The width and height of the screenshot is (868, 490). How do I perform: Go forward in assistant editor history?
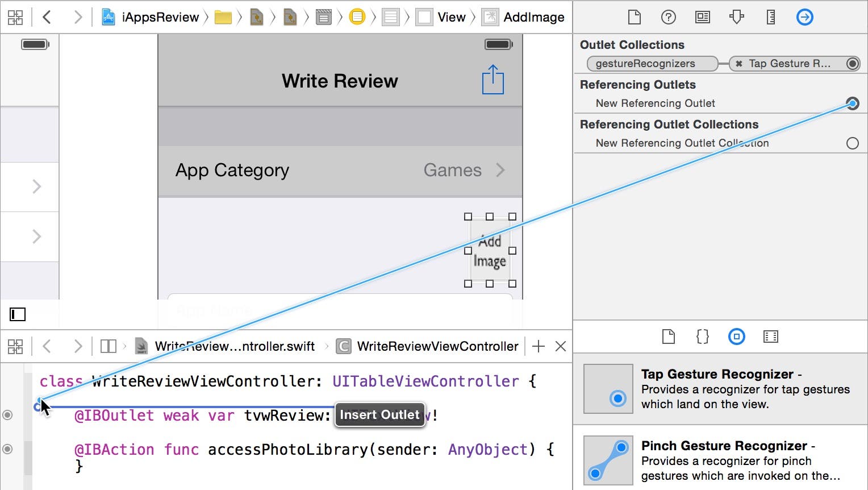pyautogui.click(x=78, y=346)
